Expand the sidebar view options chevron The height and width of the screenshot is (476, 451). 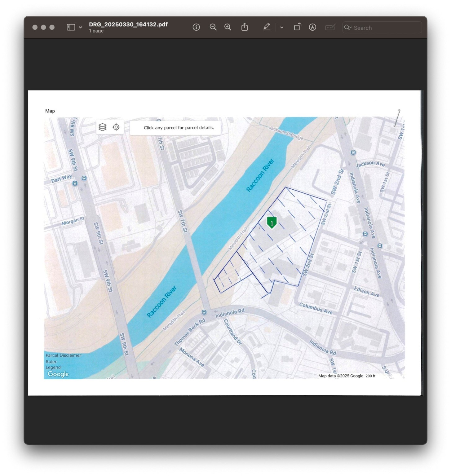pos(81,27)
